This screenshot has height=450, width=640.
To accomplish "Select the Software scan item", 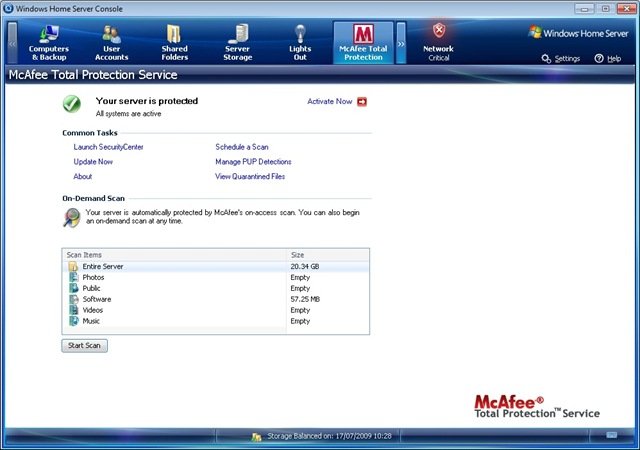I will [216, 299].
